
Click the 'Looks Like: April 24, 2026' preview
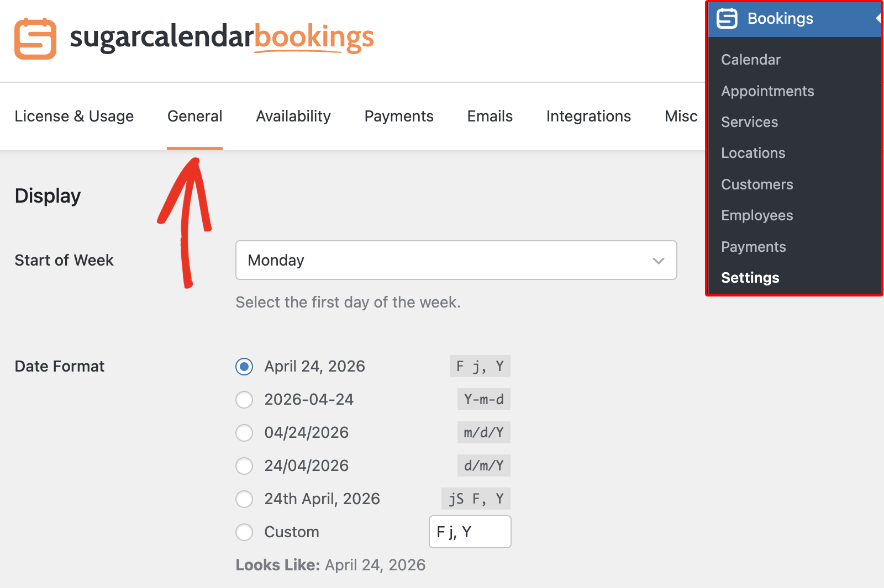pyautogui.click(x=331, y=565)
